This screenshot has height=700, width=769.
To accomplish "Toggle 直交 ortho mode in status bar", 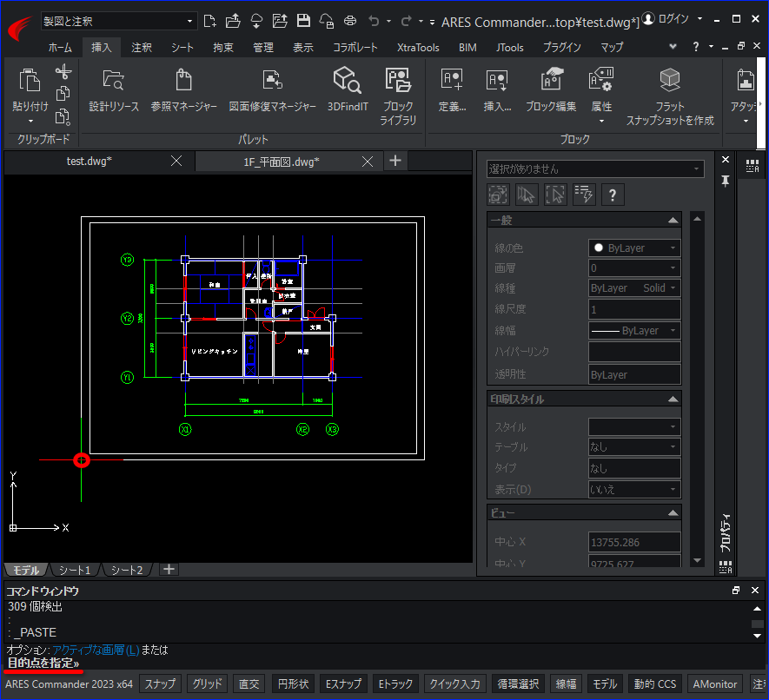I will (249, 684).
